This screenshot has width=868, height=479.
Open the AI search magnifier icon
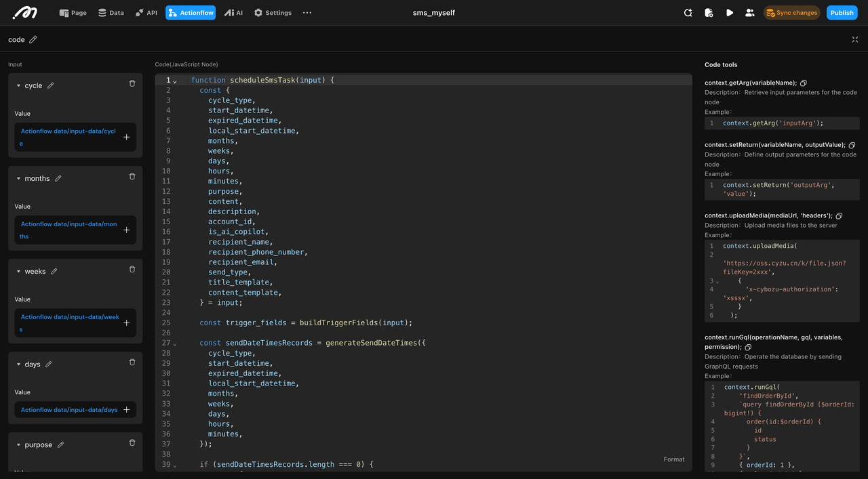pos(688,13)
